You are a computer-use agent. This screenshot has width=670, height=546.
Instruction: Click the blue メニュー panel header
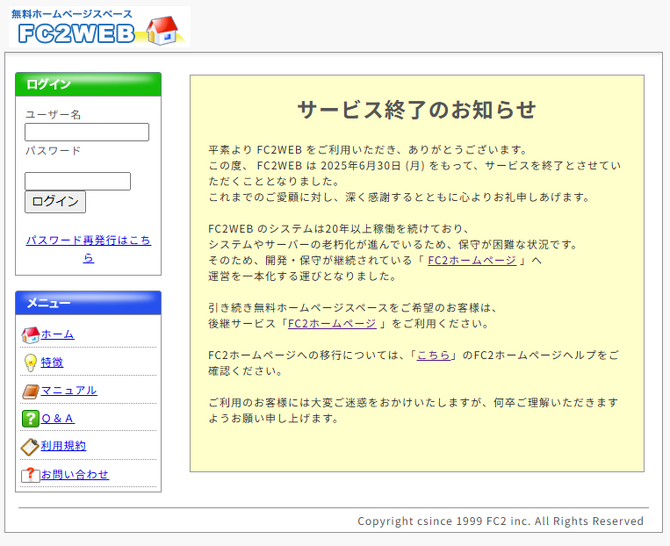click(x=88, y=303)
